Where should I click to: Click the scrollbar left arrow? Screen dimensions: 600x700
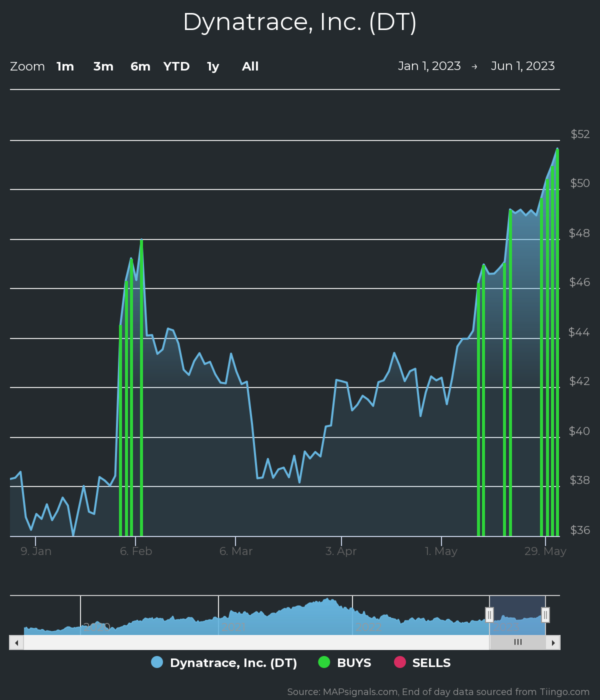click(x=16, y=642)
